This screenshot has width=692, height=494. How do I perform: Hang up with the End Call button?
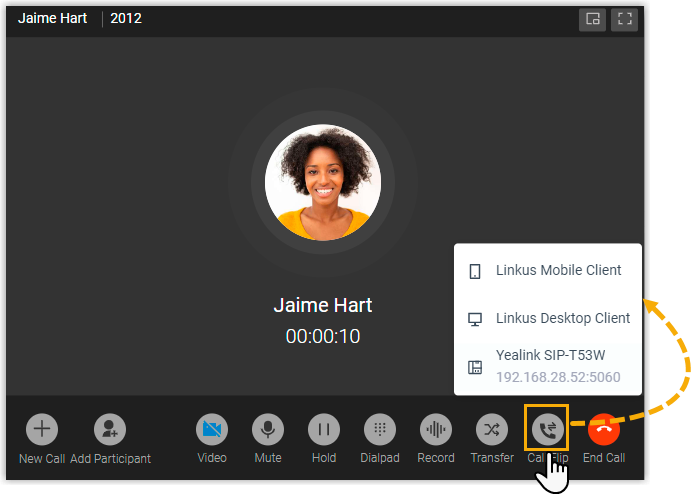pyautogui.click(x=604, y=429)
